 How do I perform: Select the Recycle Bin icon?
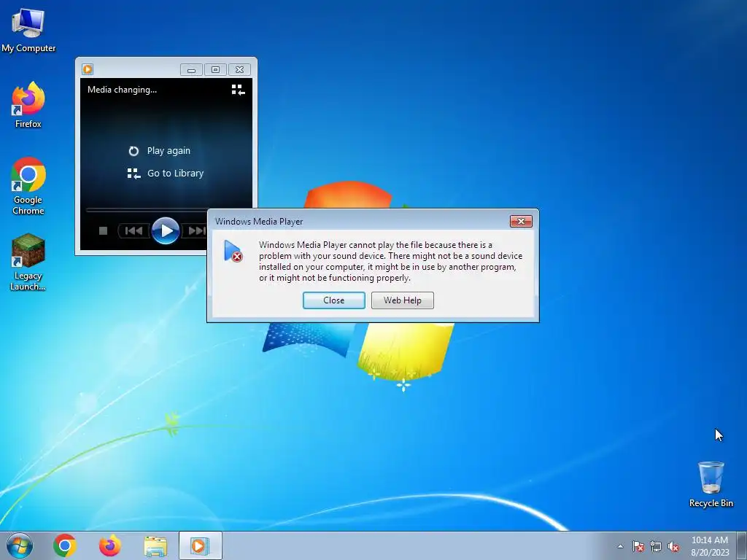coord(711,484)
